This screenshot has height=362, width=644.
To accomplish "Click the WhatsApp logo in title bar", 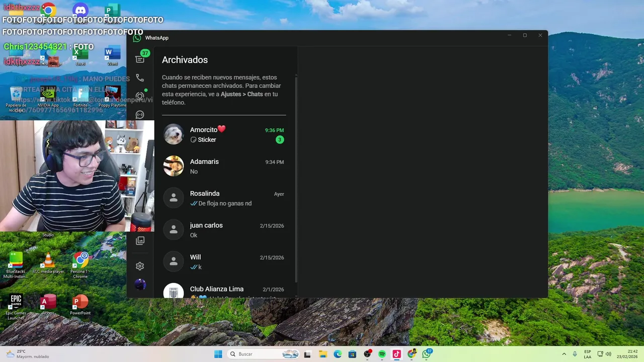I will coord(137,38).
